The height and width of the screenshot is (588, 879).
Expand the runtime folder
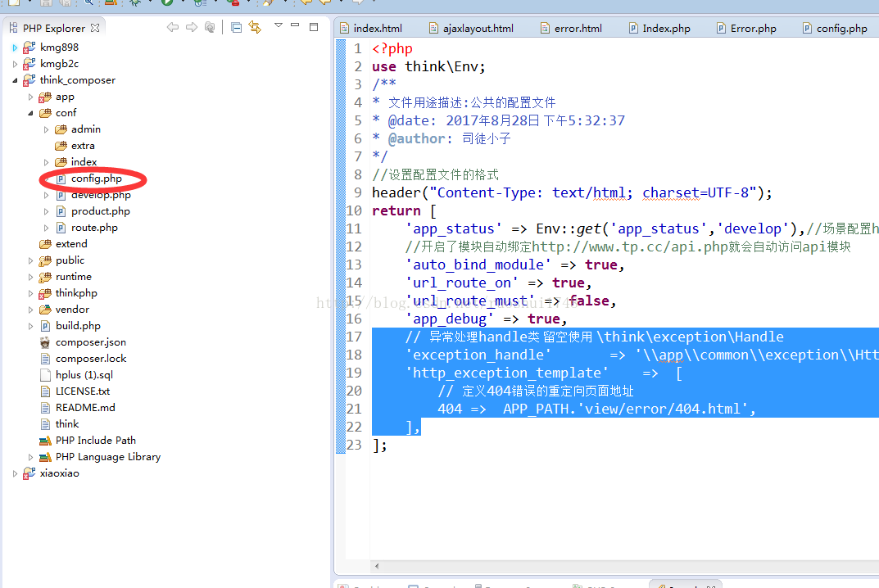[x=31, y=277]
